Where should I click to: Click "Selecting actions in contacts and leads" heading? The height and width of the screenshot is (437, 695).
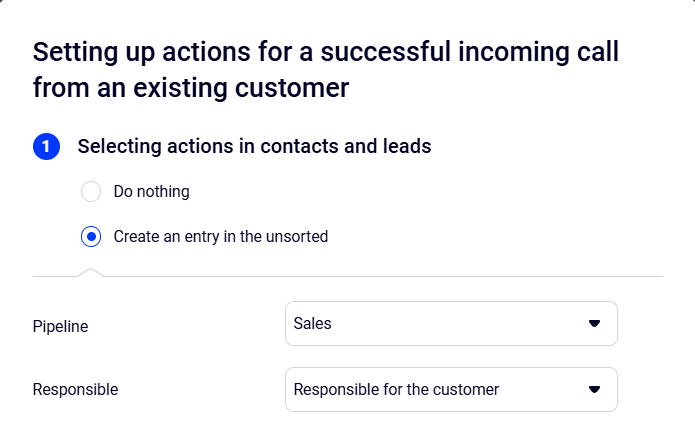click(x=254, y=147)
